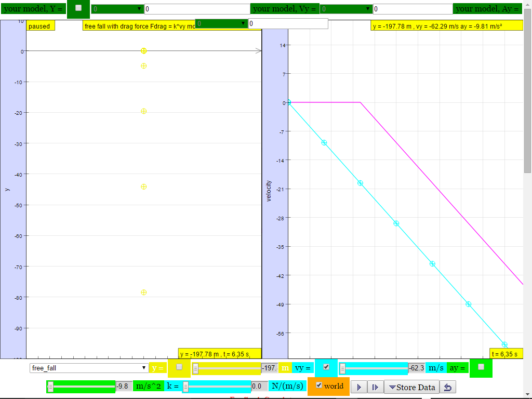Click the your model Vy input field
This screenshot has height=399, width=532.
tap(413, 9)
